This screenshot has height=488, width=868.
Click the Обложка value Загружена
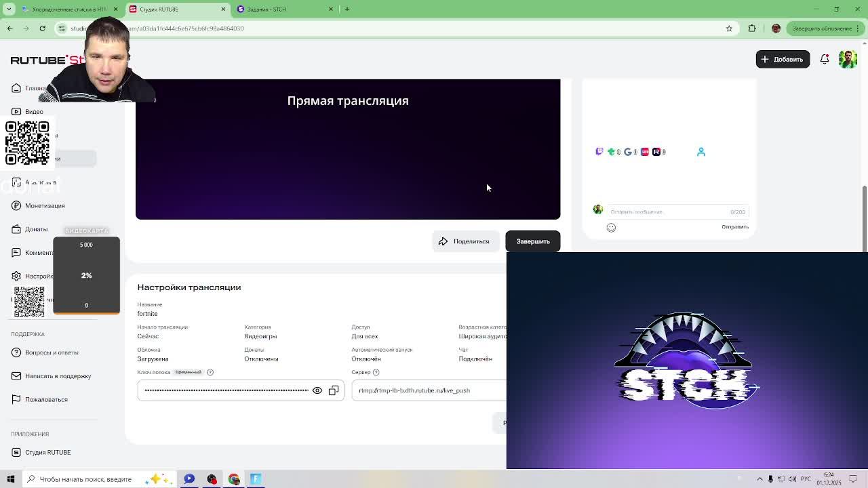(x=153, y=359)
